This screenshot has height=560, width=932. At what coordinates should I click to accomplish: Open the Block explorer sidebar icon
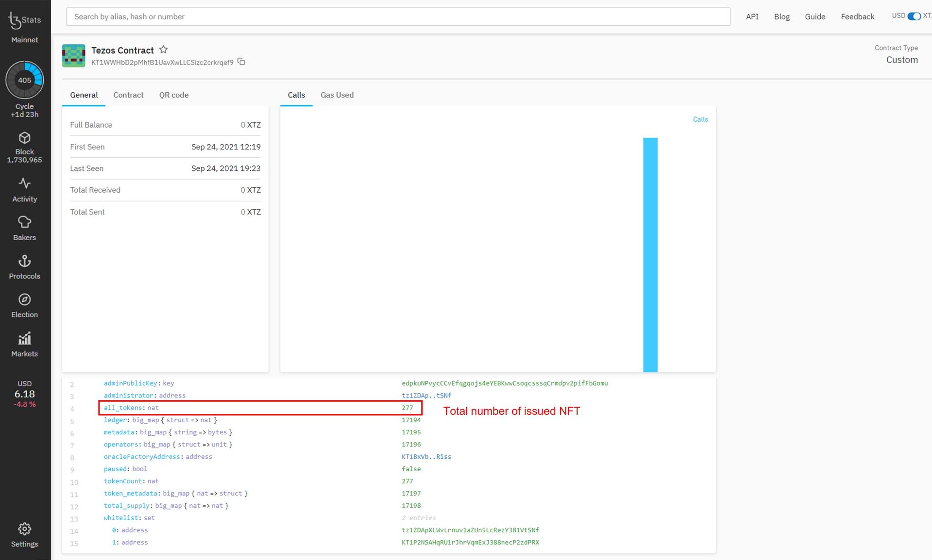click(x=24, y=139)
